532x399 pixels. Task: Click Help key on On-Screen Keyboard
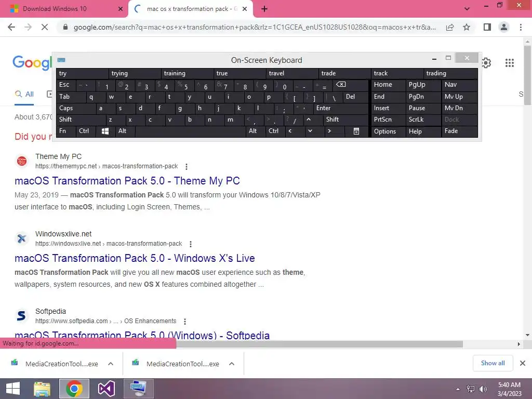tap(423, 131)
